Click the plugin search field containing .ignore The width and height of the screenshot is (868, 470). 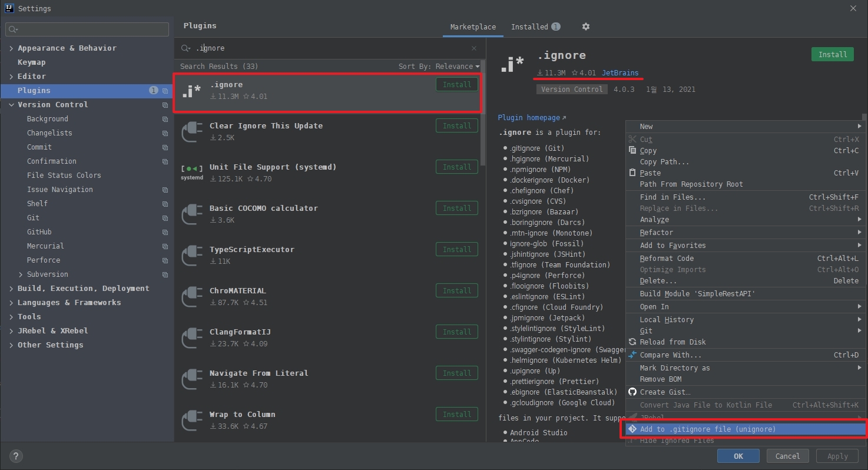point(330,48)
